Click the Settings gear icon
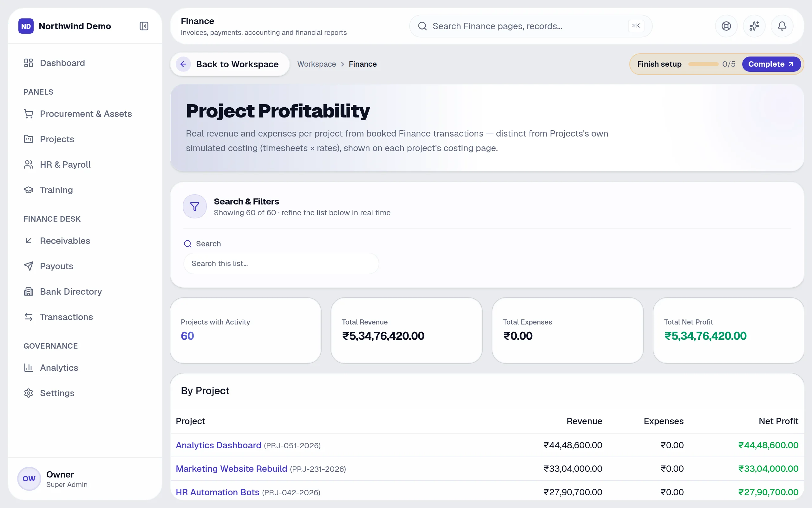Screen dimensions: 812x508 coord(29,393)
